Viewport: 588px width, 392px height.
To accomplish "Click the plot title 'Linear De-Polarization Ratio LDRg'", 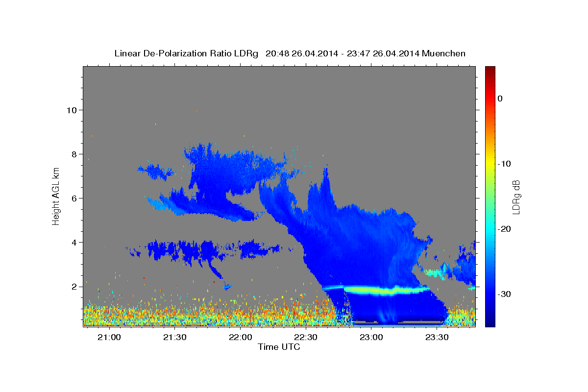I will point(186,53).
